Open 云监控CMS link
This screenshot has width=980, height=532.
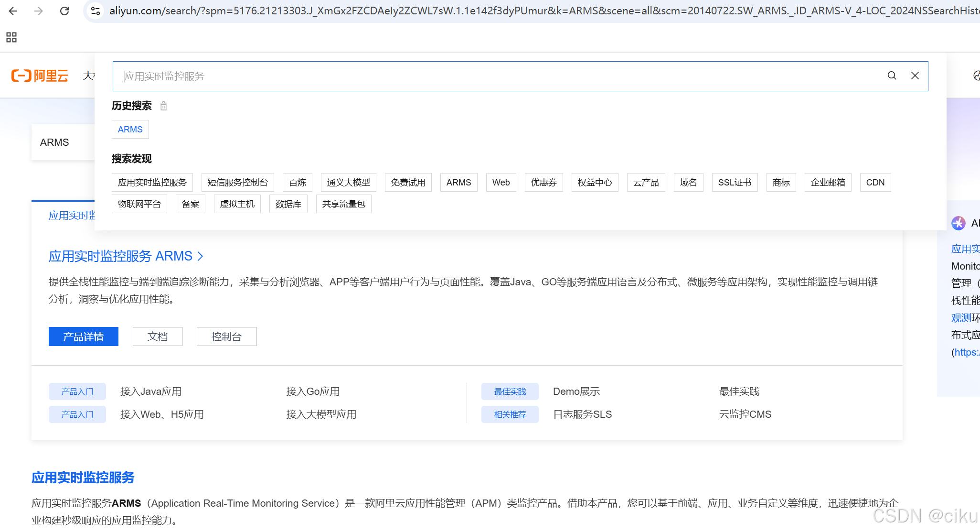(x=746, y=414)
